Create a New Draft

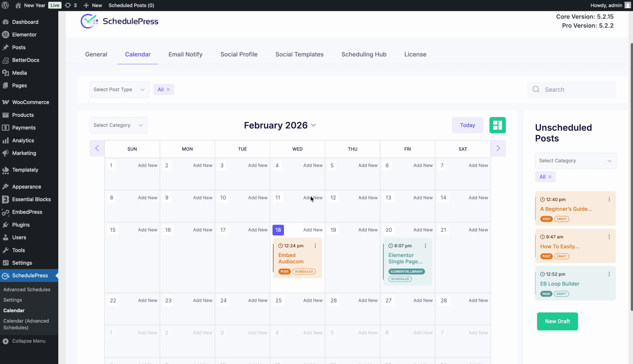[x=557, y=321]
